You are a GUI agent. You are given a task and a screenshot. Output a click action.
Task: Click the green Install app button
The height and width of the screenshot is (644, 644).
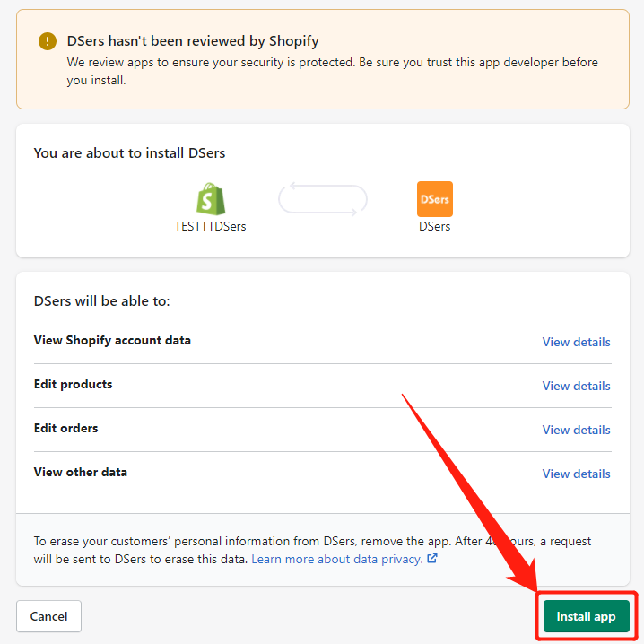coord(586,616)
